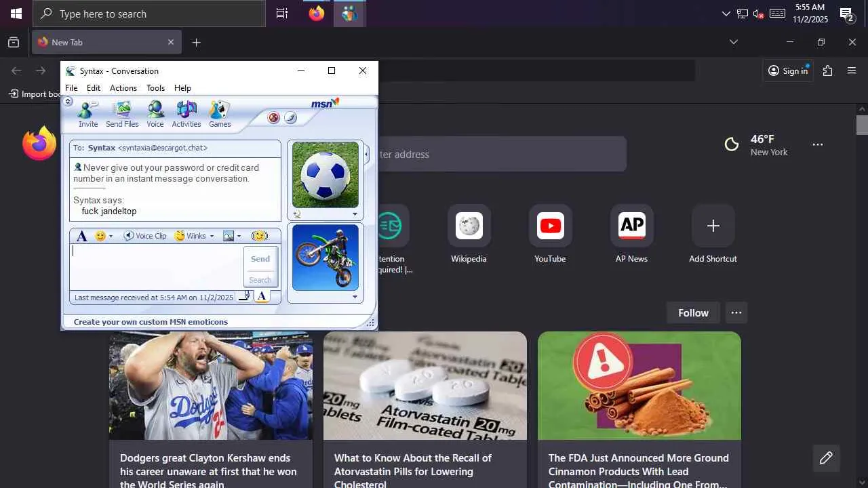The height and width of the screenshot is (488, 868).
Task: Switch to text typing mode A tab
Action: pyautogui.click(x=262, y=296)
